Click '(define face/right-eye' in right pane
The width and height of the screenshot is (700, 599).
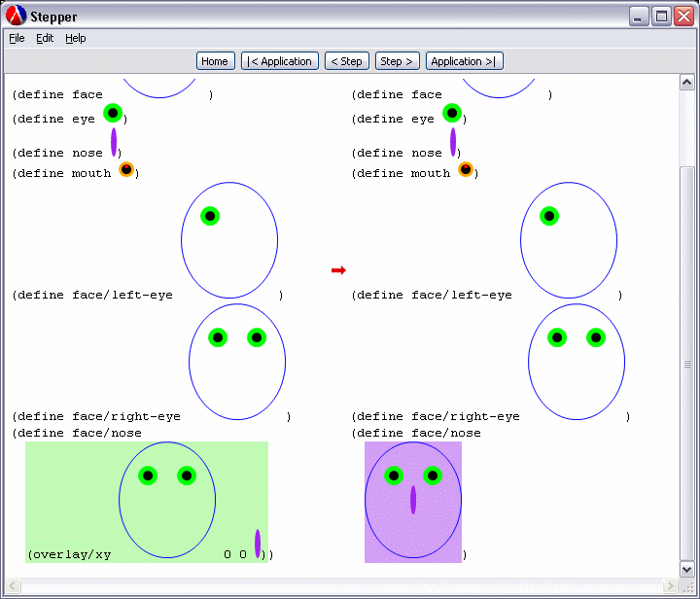[436, 416]
